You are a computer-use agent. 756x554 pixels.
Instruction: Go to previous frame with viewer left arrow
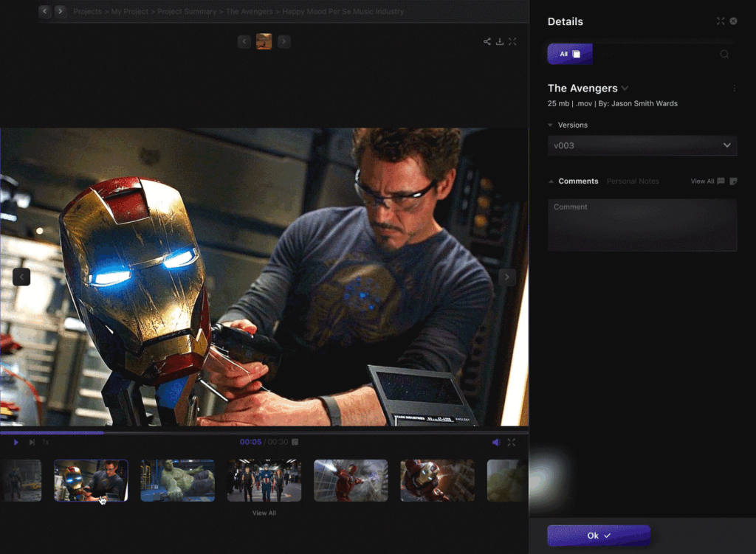coord(21,277)
